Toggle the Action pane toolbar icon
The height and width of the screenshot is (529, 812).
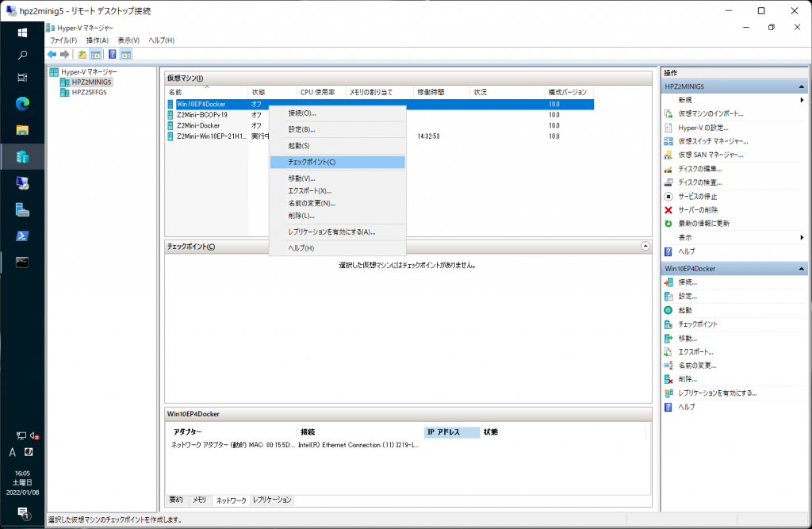pyautogui.click(x=126, y=55)
